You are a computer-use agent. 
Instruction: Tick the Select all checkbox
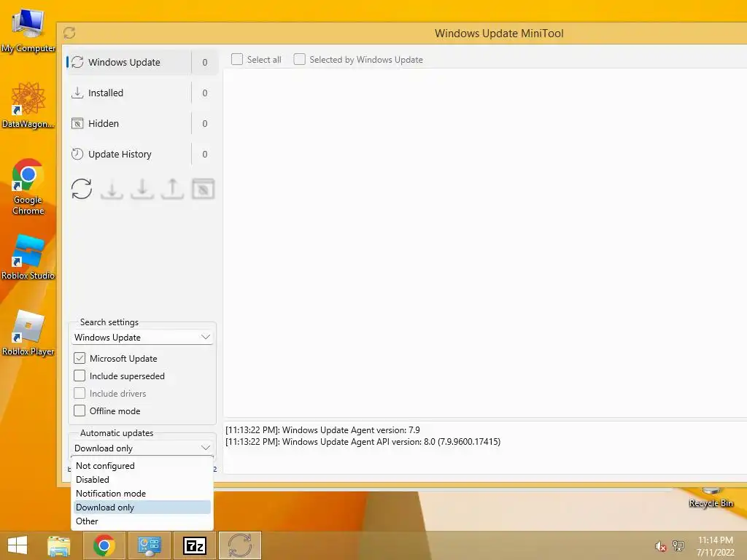tap(237, 59)
